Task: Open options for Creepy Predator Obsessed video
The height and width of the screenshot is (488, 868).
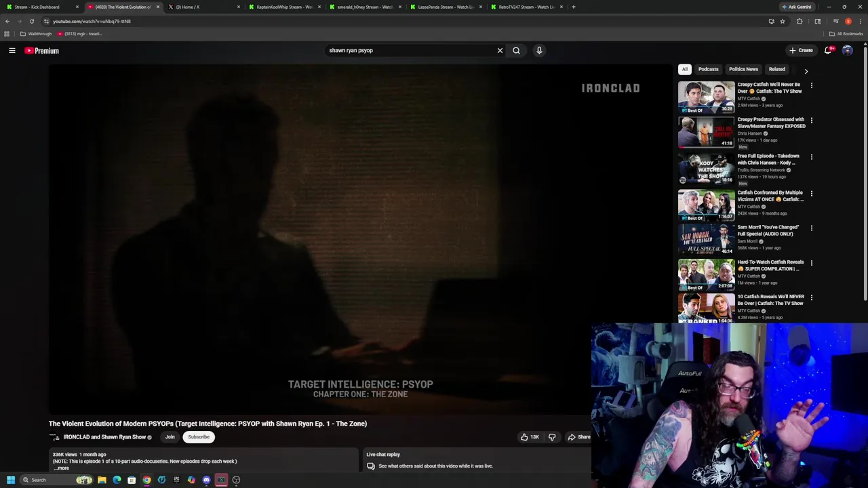Action: [x=811, y=120]
